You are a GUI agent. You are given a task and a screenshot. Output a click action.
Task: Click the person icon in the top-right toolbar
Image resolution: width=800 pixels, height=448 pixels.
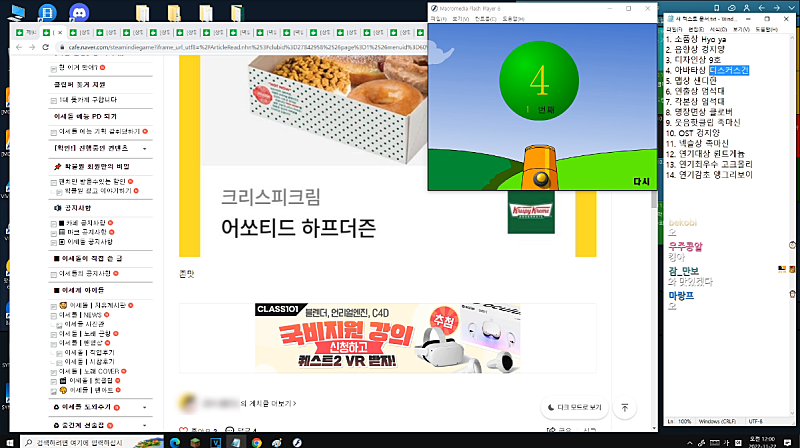pyautogui.click(x=746, y=8)
